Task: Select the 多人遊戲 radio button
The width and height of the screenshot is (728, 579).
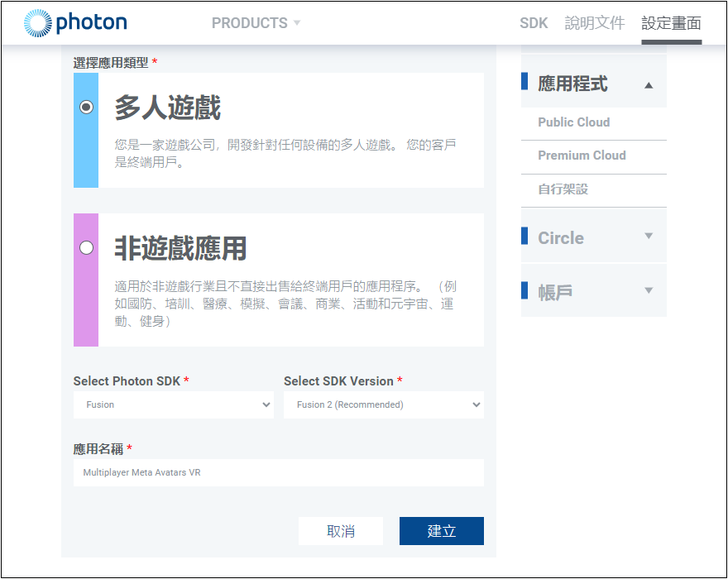Action: pyautogui.click(x=86, y=108)
